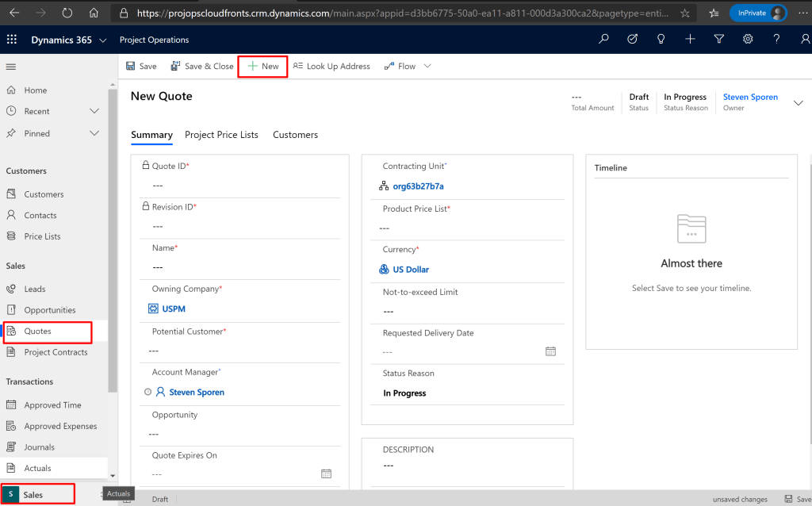812x506 pixels.
Task: Click the Save & Close button
Action: click(x=202, y=67)
